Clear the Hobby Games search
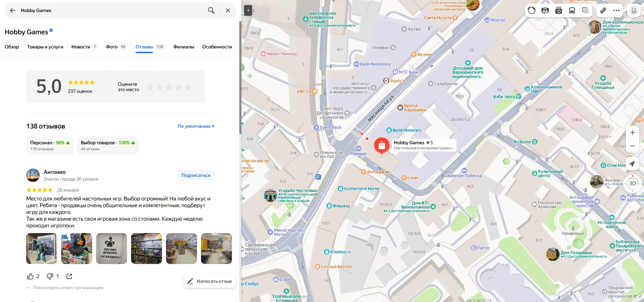Image resolution: width=644 pixels, height=302 pixels. point(228,10)
